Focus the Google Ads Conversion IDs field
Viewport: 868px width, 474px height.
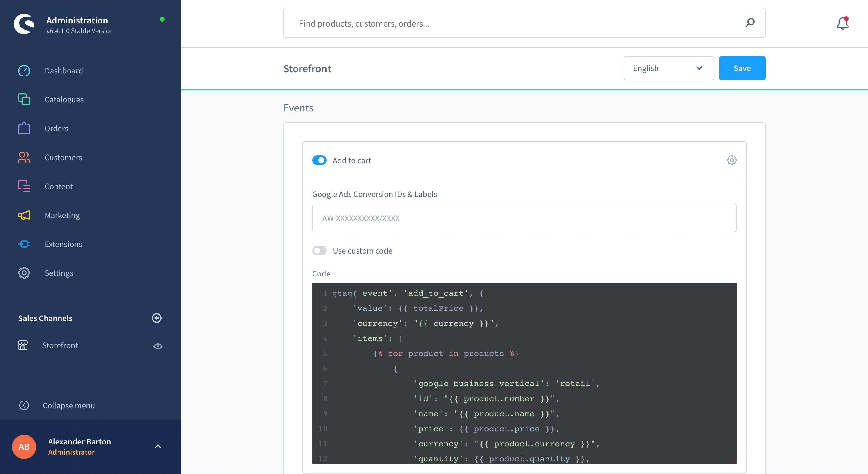tap(524, 218)
